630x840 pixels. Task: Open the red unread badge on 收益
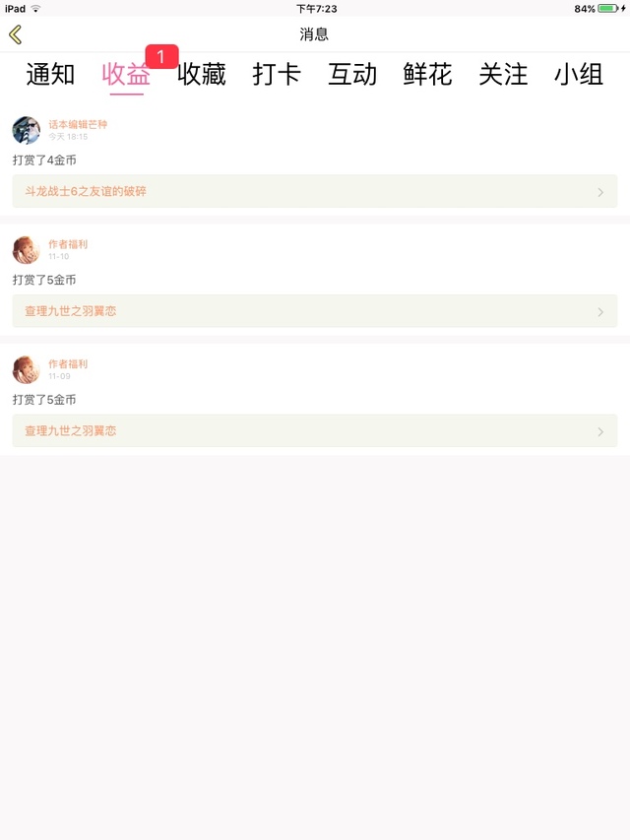(161, 56)
